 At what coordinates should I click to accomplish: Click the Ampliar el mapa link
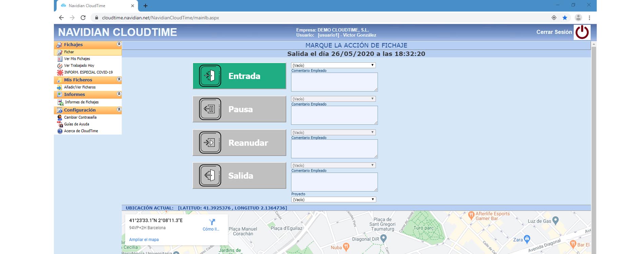(x=144, y=240)
